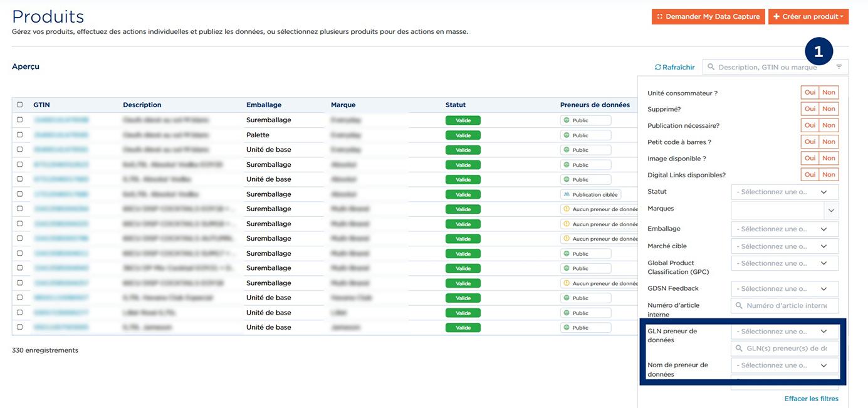Screen dimensions: 868x408
Task: Open the Nom de preneur de données dropdown
Action: click(785, 365)
